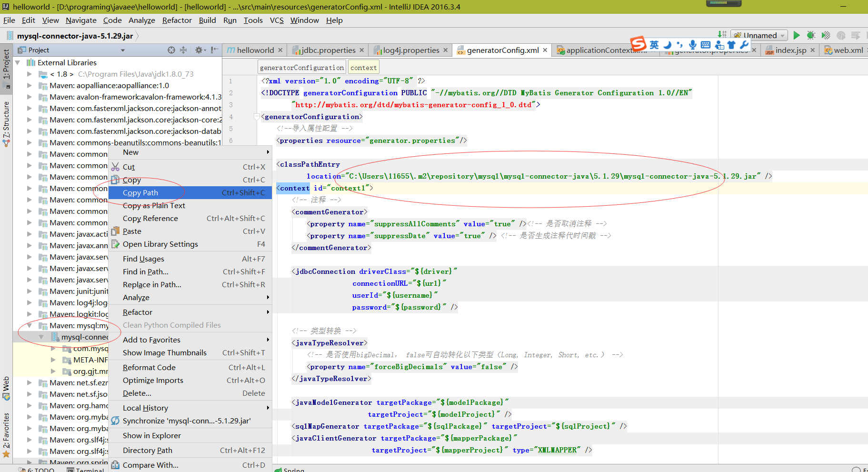Expand Maven: aopalliance:aopalliance:1.0 node
The image size is (868, 472).
pyautogui.click(x=30, y=85)
